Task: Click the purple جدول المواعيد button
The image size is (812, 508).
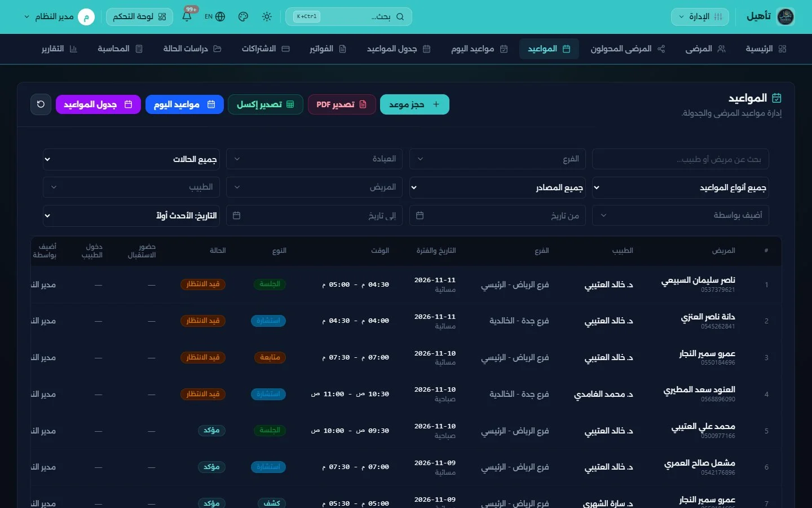Action: point(98,104)
